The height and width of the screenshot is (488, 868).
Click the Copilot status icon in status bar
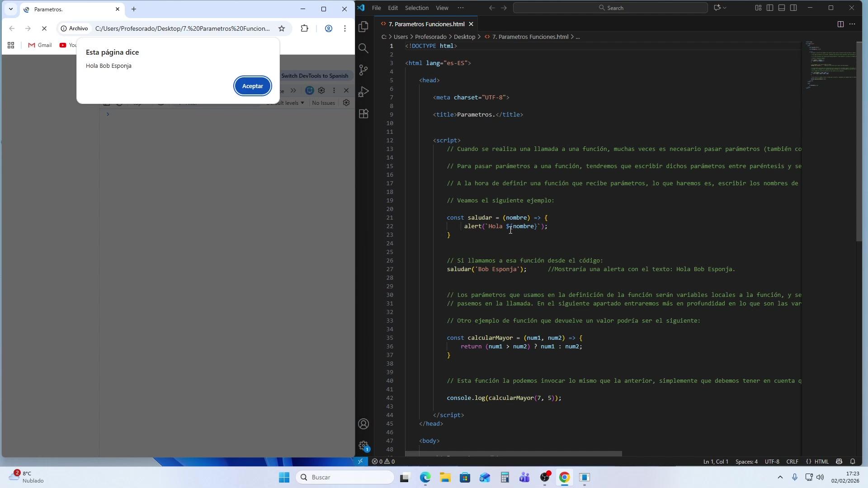pos(839,461)
